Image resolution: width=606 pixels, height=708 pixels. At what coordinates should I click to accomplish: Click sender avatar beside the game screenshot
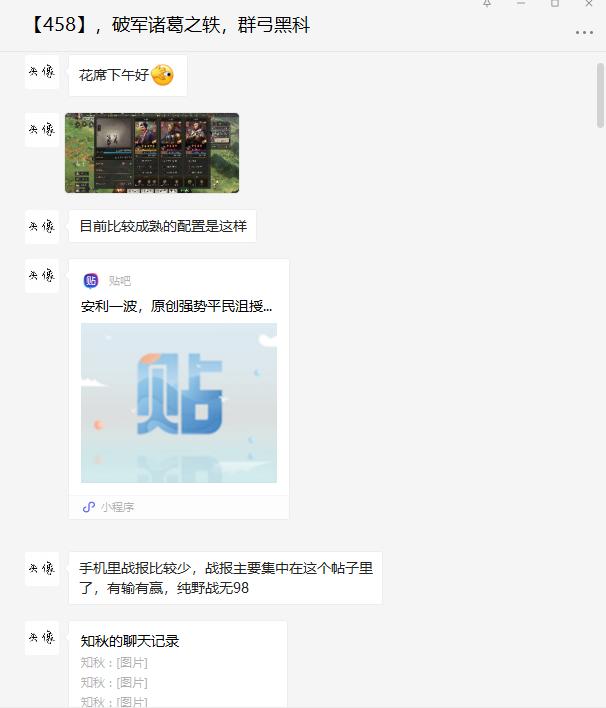coord(42,130)
